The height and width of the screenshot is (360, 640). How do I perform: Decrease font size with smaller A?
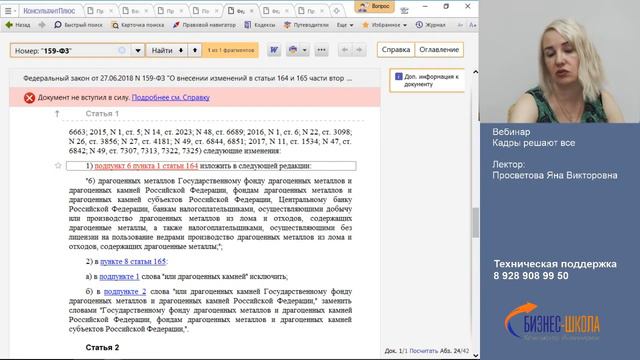point(460,25)
